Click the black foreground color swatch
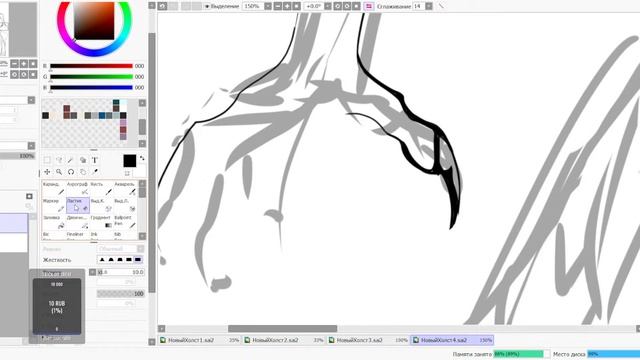The height and width of the screenshot is (360, 640). 130,161
